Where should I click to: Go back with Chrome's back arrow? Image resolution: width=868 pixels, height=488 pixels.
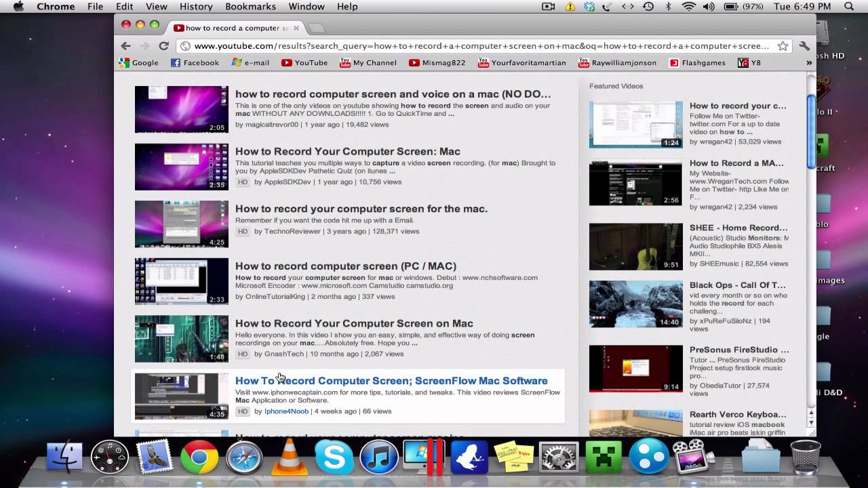(125, 46)
